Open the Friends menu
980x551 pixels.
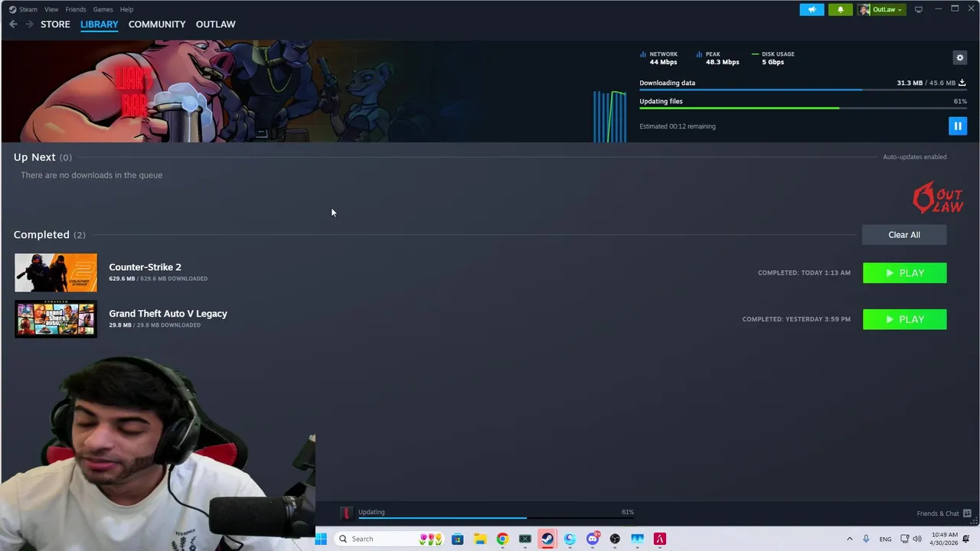tap(76, 9)
